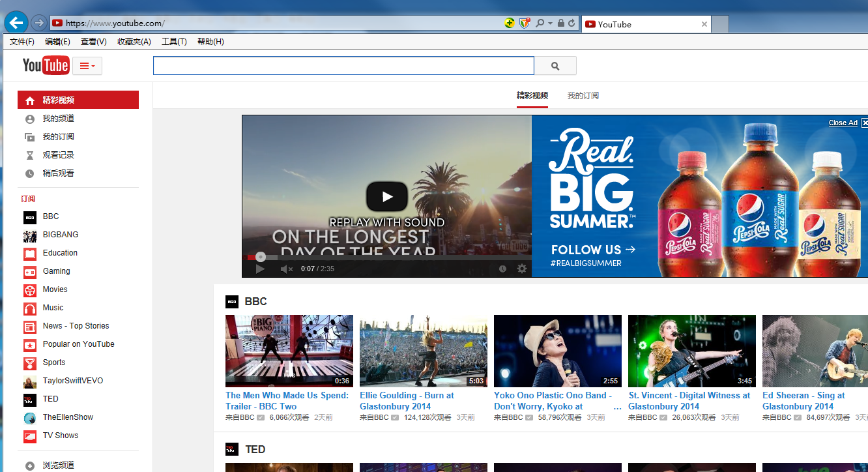Click the TV Shows icon in sidebar

(30, 436)
